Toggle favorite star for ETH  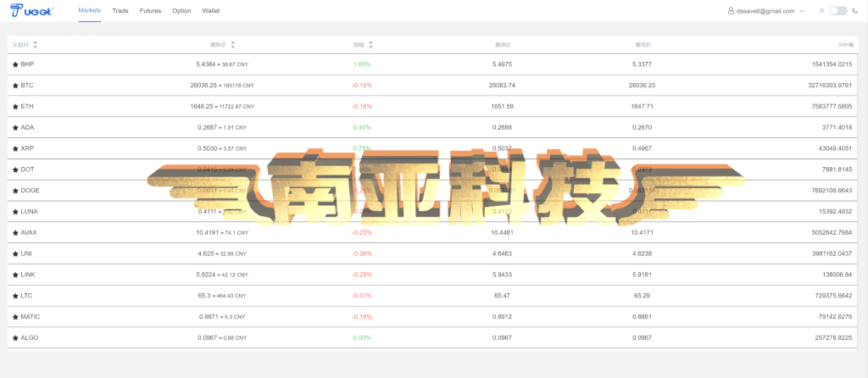tap(15, 107)
